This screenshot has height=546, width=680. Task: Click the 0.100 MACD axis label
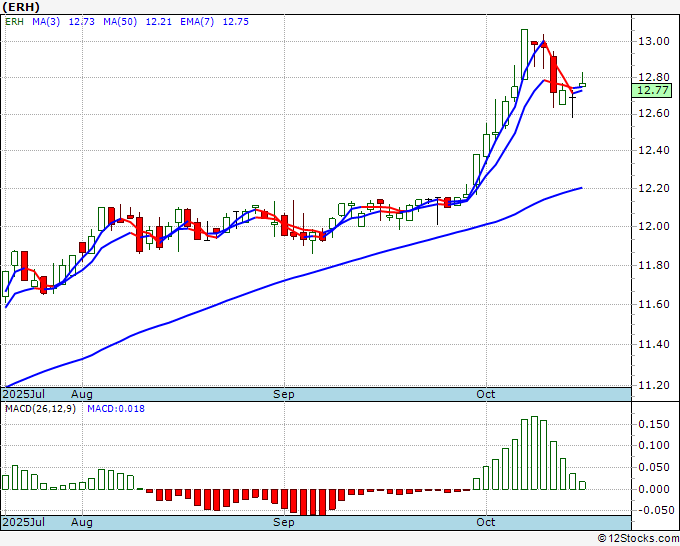click(x=654, y=445)
